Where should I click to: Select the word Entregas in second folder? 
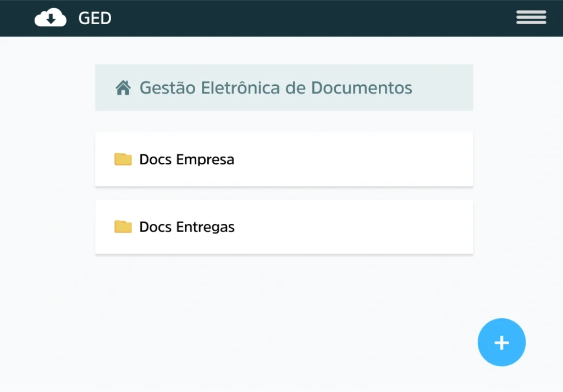coord(205,227)
